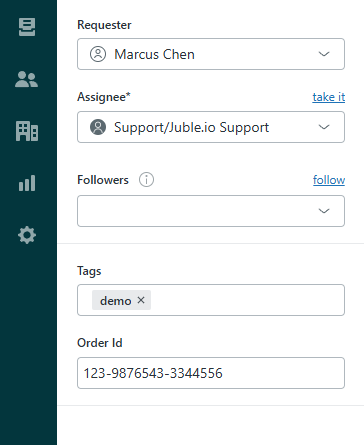This screenshot has width=364, height=445.
Task: Expand the Followers dropdown chevron
Action: tap(324, 211)
